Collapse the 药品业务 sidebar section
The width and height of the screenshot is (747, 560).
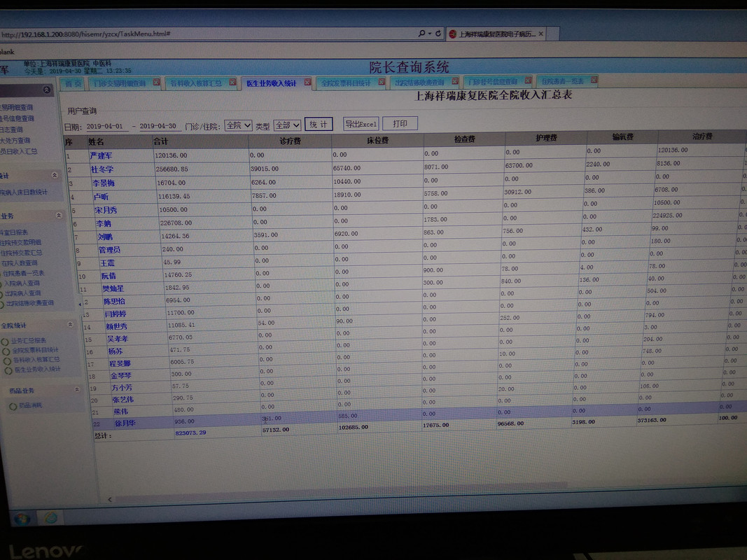pyautogui.click(x=77, y=389)
